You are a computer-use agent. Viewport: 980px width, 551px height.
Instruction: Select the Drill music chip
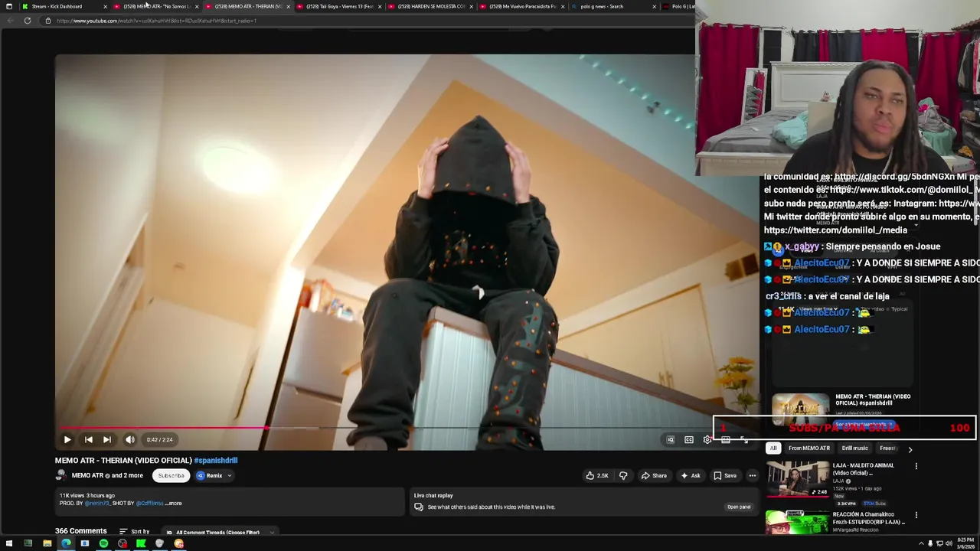tap(854, 448)
